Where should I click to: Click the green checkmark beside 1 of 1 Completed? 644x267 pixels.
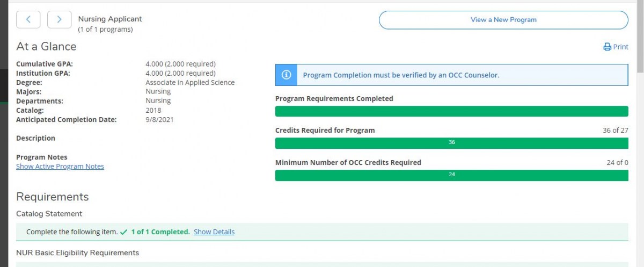pyautogui.click(x=124, y=232)
